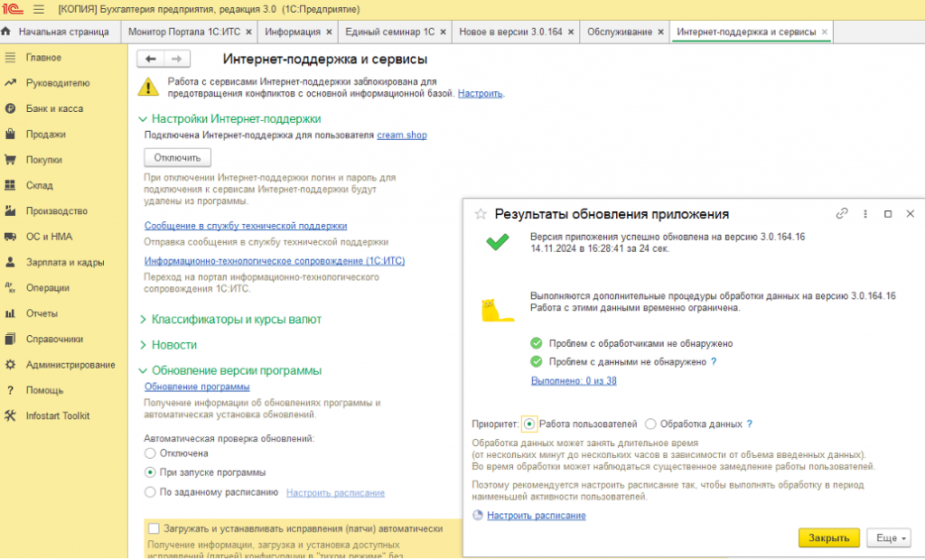Viewport: 925px width, 560px height.
Task: Click the home icon of Начальная страница
Action: (x=6, y=32)
